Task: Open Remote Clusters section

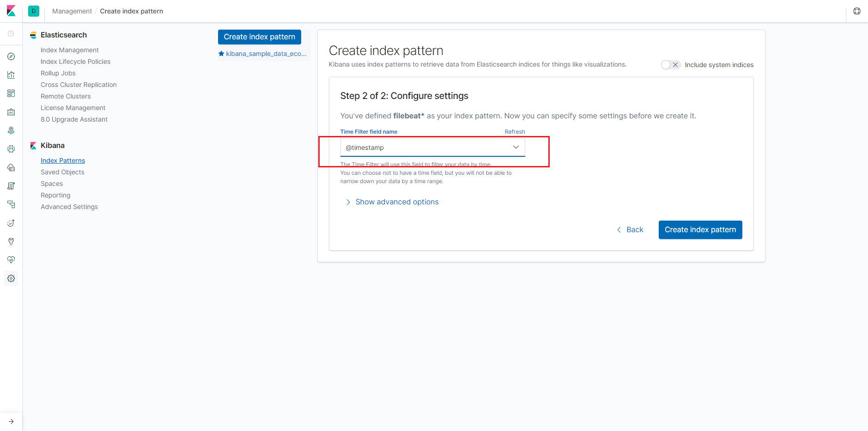Action: pyautogui.click(x=66, y=96)
